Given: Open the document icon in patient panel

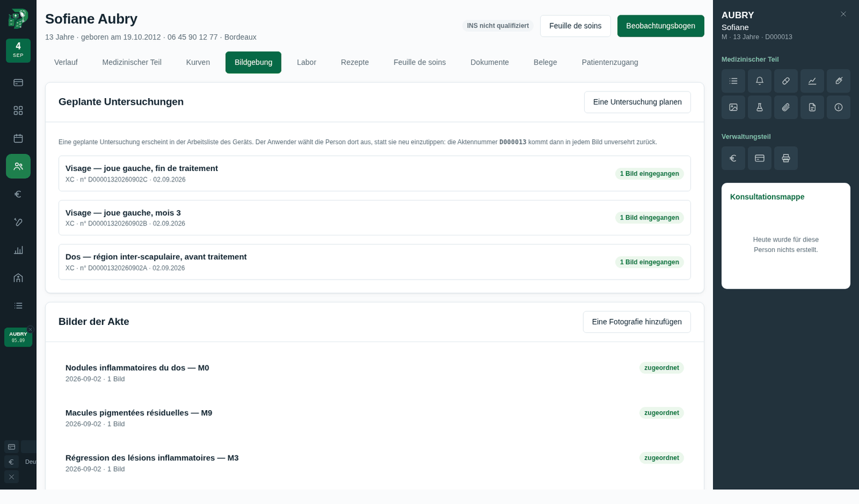Looking at the screenshot, I should [x=812, y=107].
